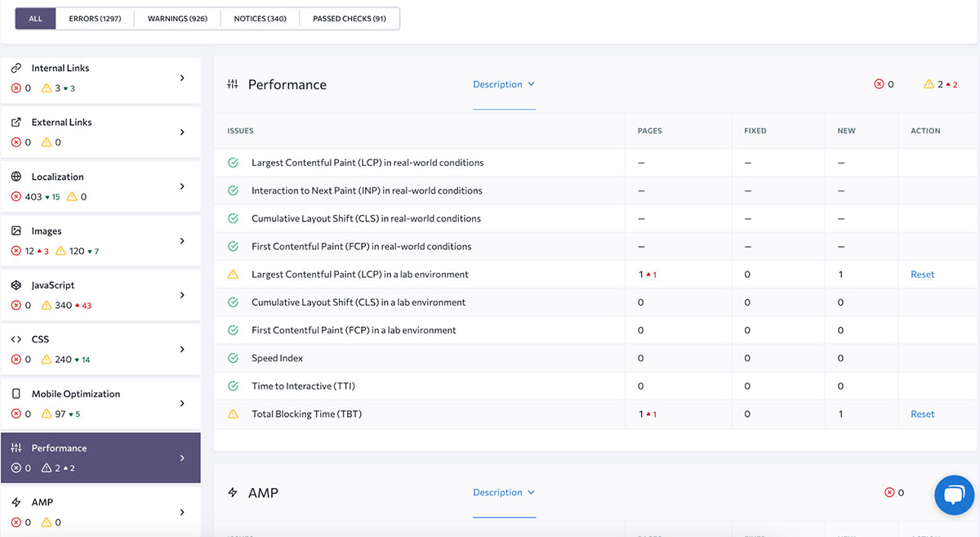The height and width of the screenshot is (537, 980).
Task: Open First Contentful Paint lab environment issue
Action: coord(354,330)
